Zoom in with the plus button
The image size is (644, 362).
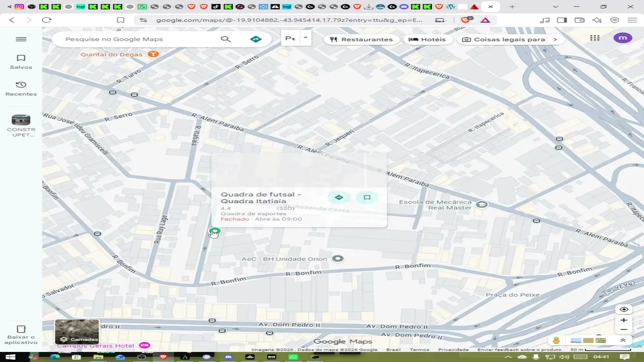624,320
